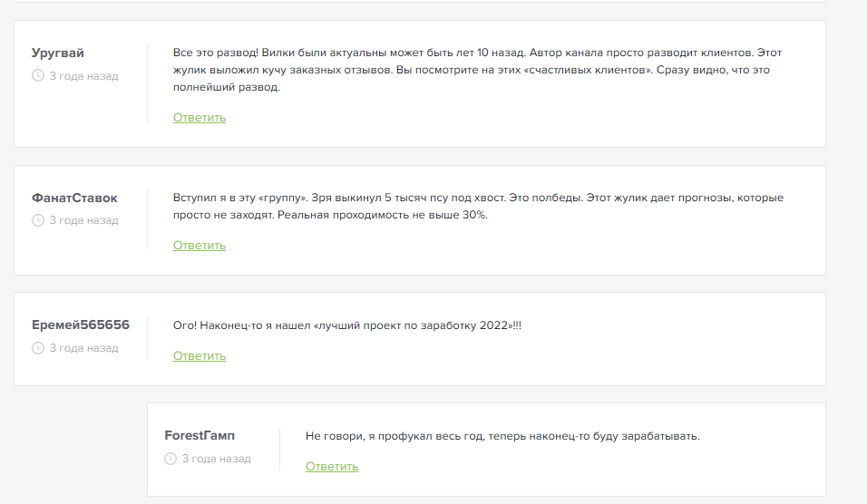Click the comment text "Ого! Наконец-то я нашел"
The height and width of the screenshot is (504, 867).
tap(347, 325)
